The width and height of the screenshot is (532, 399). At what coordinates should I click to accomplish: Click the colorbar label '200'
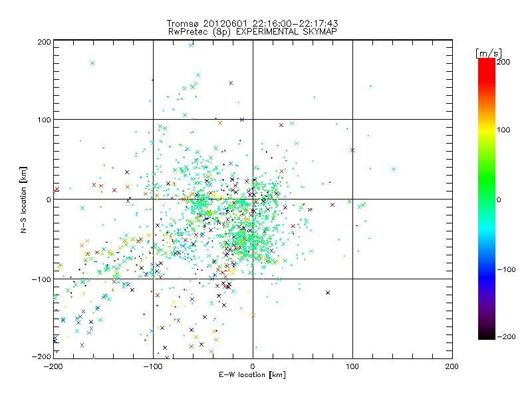tap(503, 62)
